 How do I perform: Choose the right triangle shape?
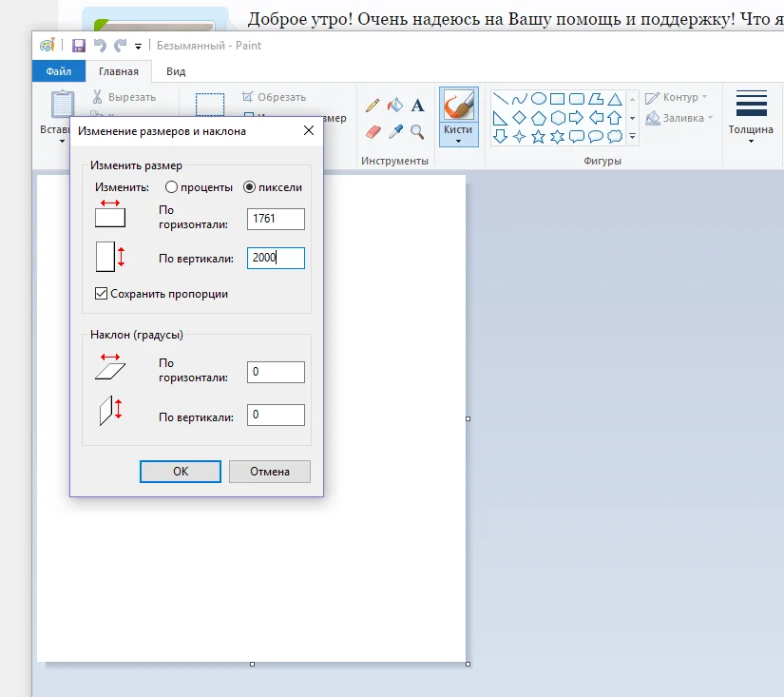pyautogui.click(x=500, y=118)
